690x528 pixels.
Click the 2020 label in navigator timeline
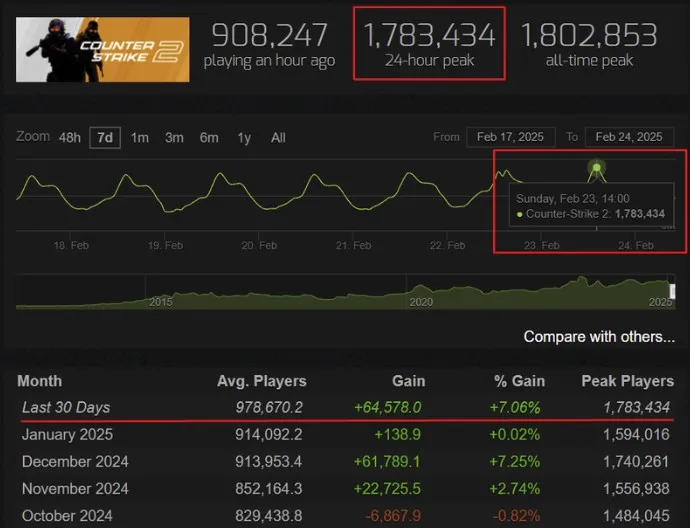coord(421,302)
